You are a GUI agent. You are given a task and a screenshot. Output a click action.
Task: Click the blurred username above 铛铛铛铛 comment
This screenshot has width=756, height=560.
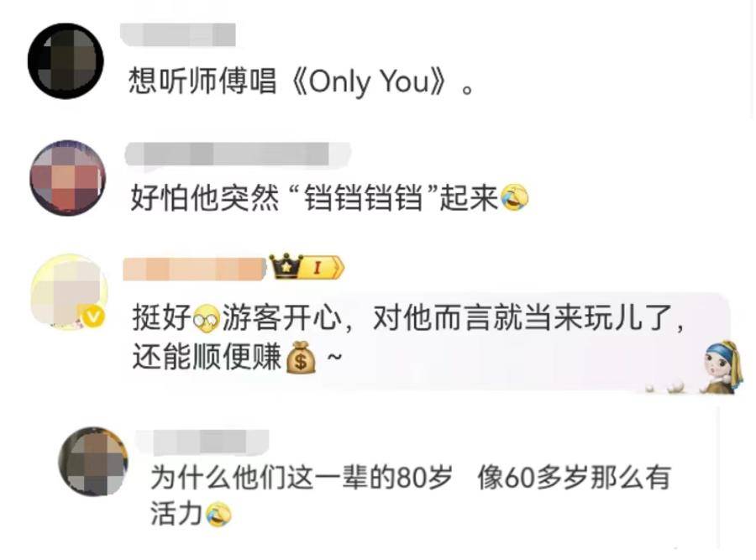coord(238,155)
